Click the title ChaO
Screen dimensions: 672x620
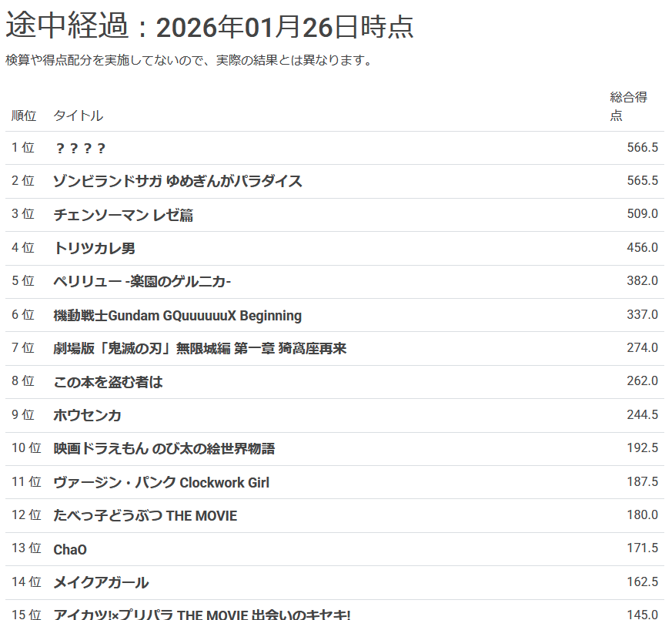70,549
